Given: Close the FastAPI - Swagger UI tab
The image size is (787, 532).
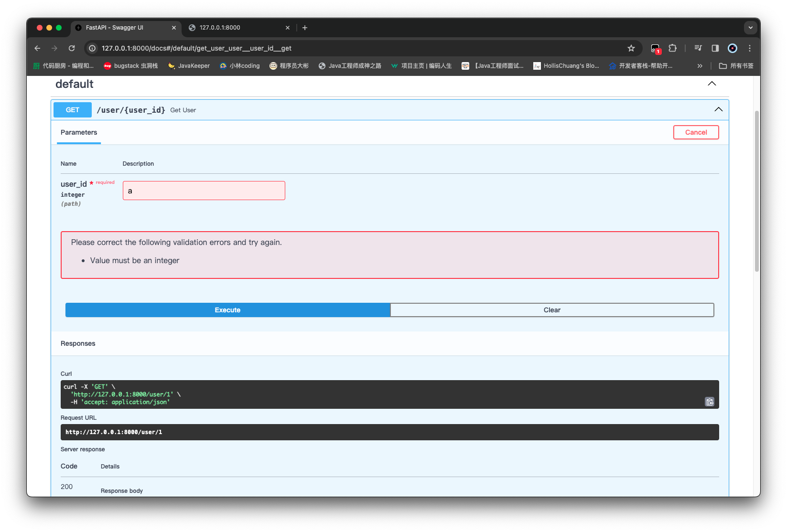Looking at the screenshot, I should coord(174,28).
